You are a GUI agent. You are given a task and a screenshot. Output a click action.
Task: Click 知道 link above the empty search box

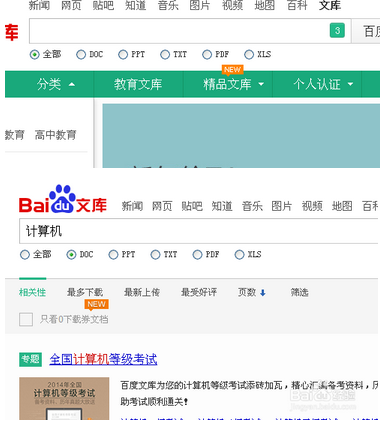pos(136,5)
